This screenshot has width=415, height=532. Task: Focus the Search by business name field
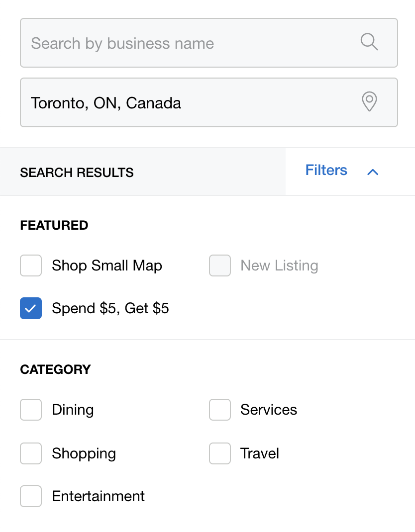[209, 43]
